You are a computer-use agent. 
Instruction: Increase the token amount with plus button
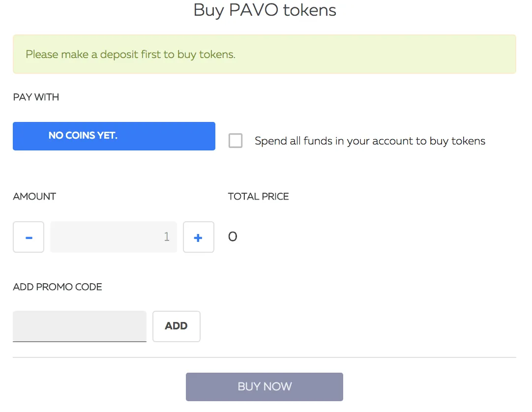pyautogui.click(x=199, y=237)
